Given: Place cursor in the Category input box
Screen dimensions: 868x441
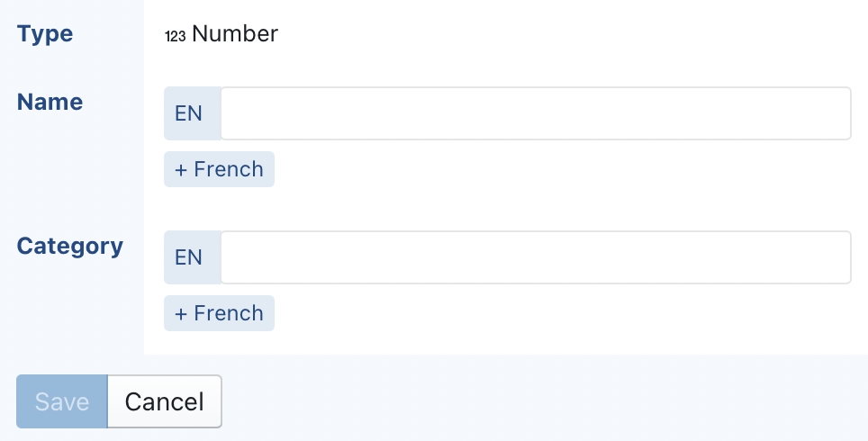Looking at the screenshot, I should [536, 257].
